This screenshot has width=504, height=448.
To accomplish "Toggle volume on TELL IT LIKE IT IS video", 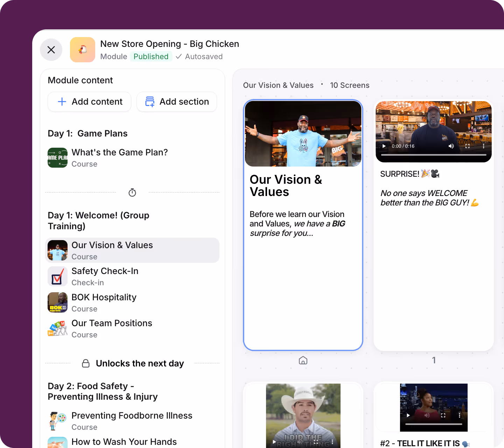I will pyautogui.click(x=427, y=415).
